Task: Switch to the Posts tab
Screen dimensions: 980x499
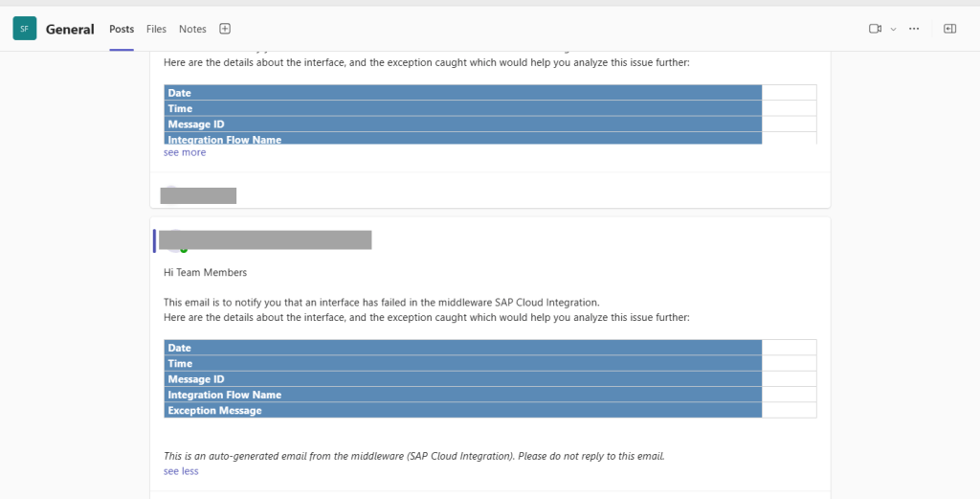Action: 122,29
